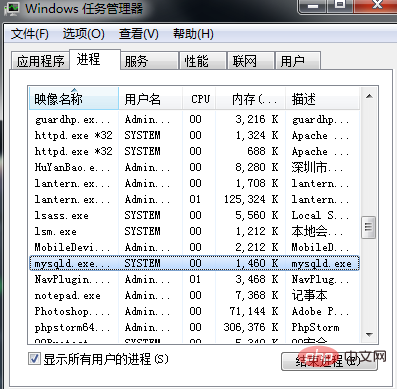The image size is (397, 389).
Task: Click the NavPlug... description cell
Action: pos(320,279)
